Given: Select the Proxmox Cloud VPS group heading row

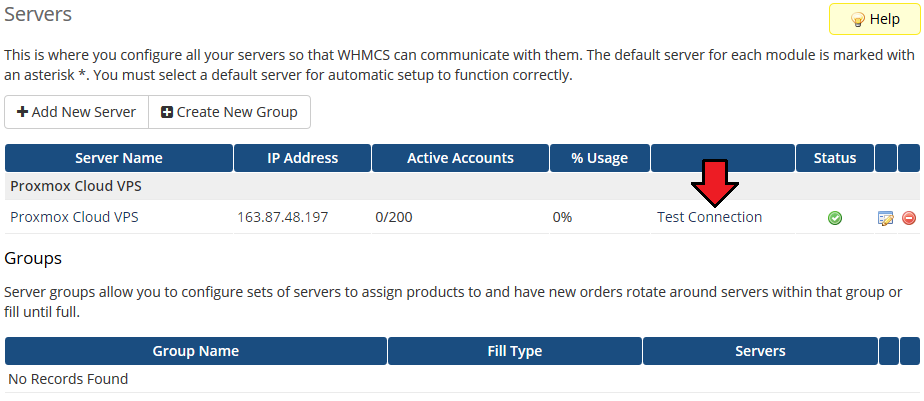Looking at the screenshot, I should (x=462, y=186).
